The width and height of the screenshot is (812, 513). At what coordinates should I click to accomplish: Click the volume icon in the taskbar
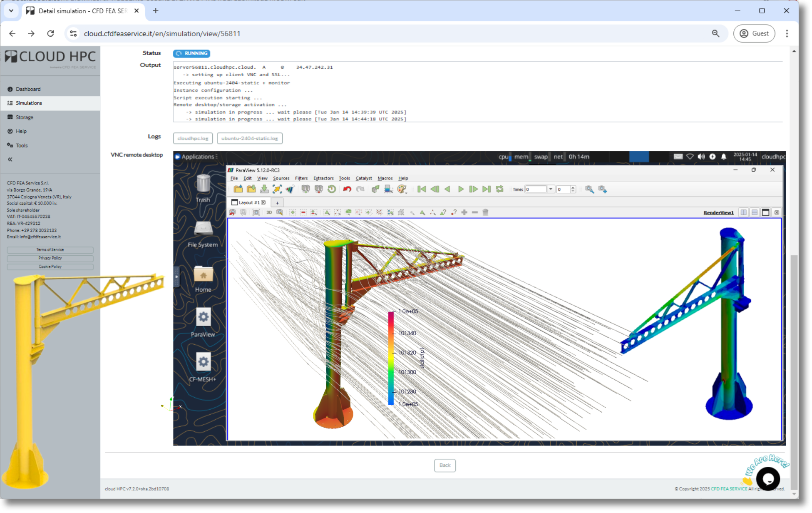(702, 157)
